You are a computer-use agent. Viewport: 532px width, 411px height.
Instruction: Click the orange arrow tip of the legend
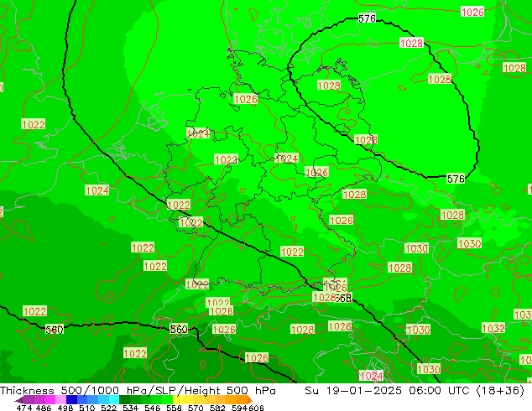point(250,400)
